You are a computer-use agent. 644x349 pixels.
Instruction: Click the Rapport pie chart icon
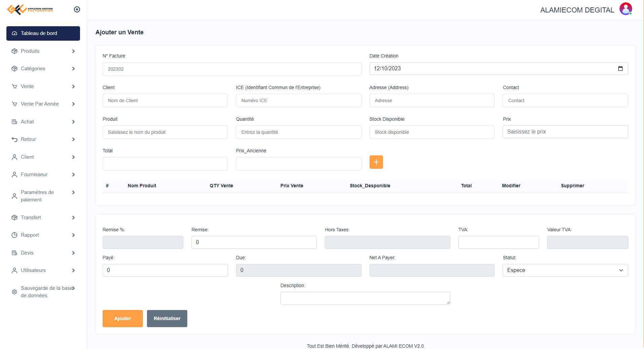click(14, 235)
